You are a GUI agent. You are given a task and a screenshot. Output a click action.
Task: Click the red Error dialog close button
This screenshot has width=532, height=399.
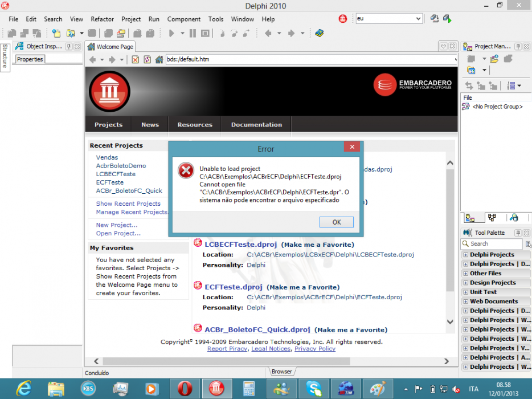pos(352,146)
